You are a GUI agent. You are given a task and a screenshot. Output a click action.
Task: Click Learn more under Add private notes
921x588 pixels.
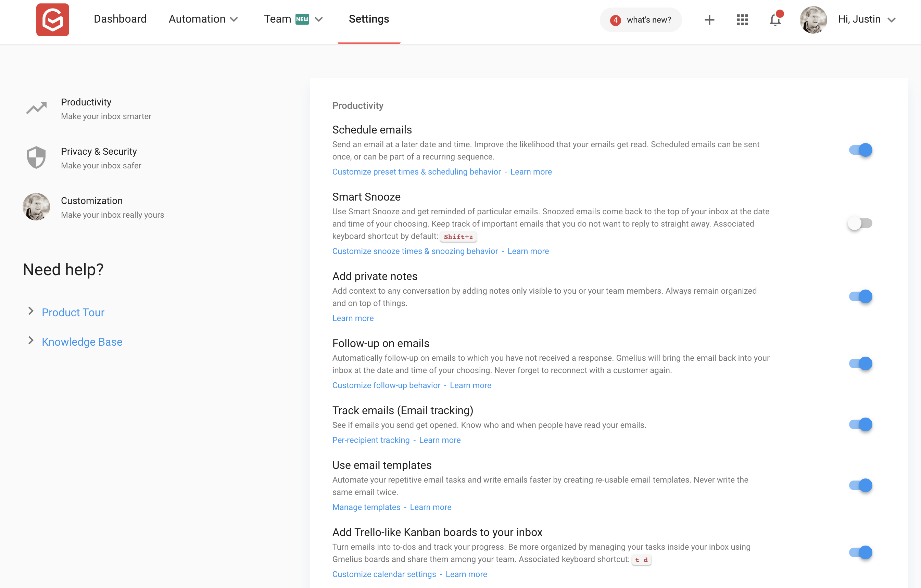(353, 318)
